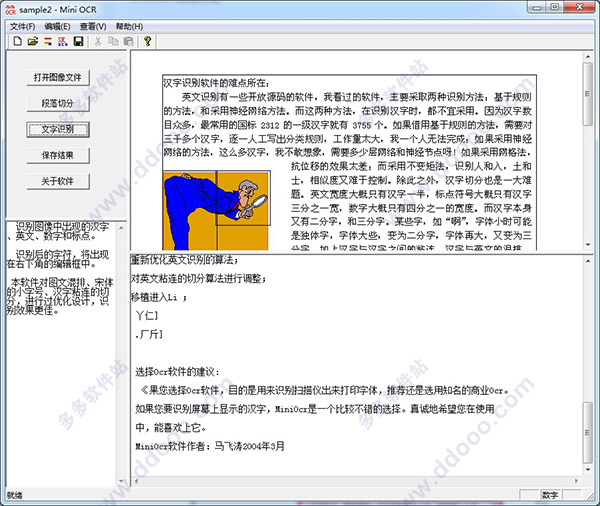600x506 pixels.
Task: Click the result text pane scroll-up arrow
Action: [588, 261]
